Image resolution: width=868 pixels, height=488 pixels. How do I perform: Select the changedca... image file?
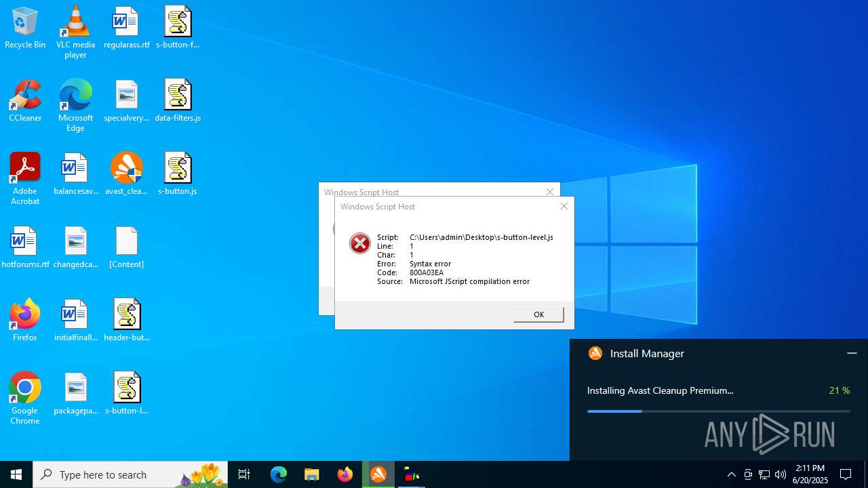(x=75, y=248)
